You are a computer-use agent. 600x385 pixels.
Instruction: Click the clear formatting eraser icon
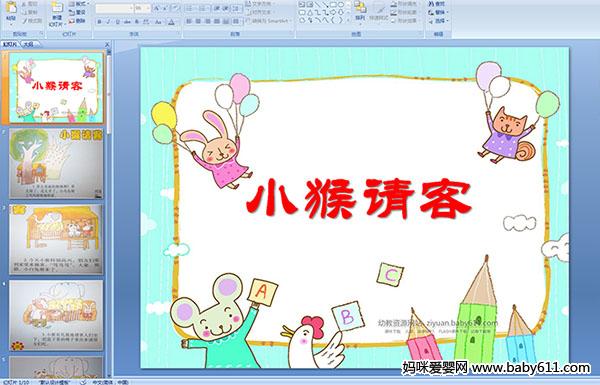pyautogui.click(x=175, y=8)
